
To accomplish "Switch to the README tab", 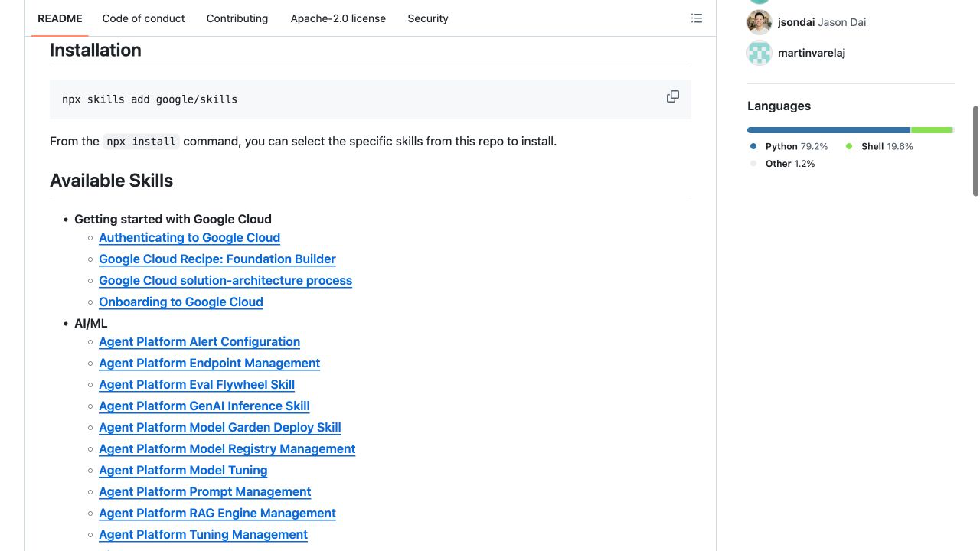I will 60,18.
